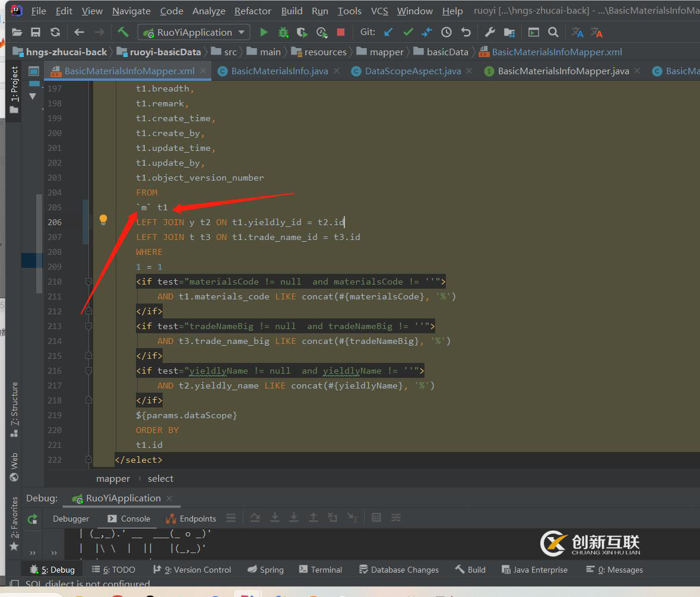Open the Terminal tool window
The image size is (700, 597).
pyautogui.click(x=321, y=570)
